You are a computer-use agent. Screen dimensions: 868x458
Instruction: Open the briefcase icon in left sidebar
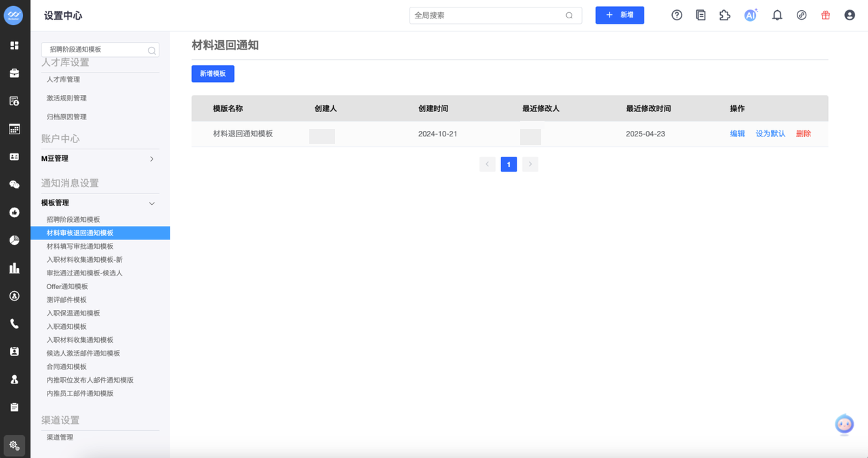click(x=14, y=73)
